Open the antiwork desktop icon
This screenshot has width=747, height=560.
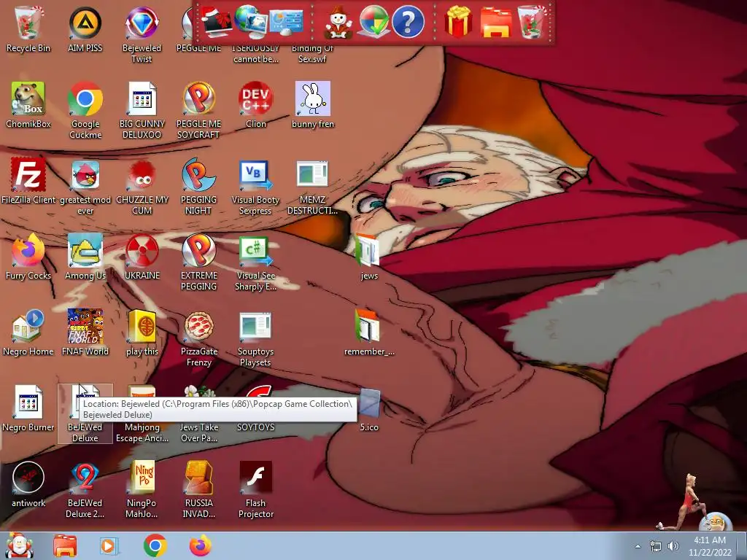click(x=28, y=484)
